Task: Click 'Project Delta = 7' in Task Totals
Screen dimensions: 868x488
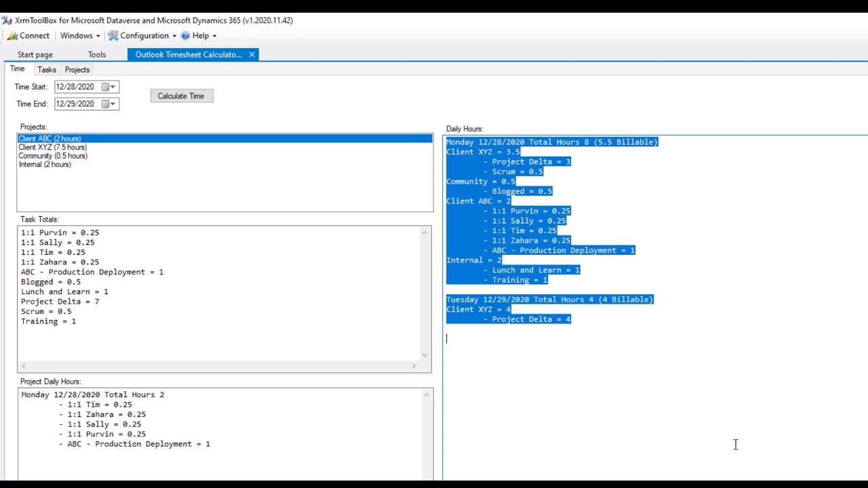Action: tap(60, 302)
